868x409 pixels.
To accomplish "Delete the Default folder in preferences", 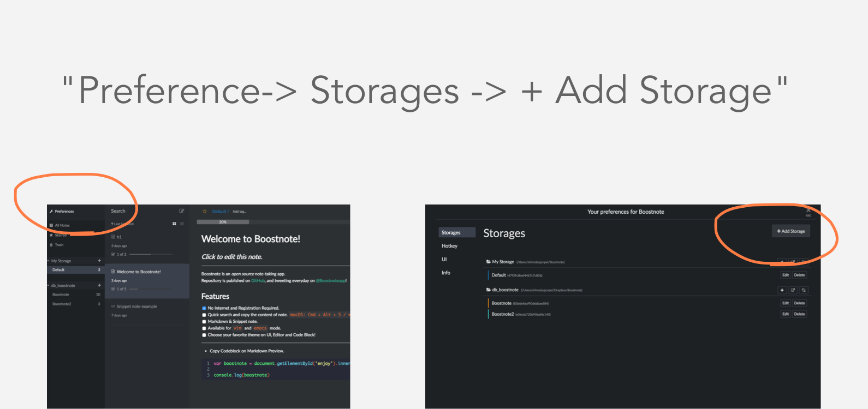I will (x=800, y=275).
